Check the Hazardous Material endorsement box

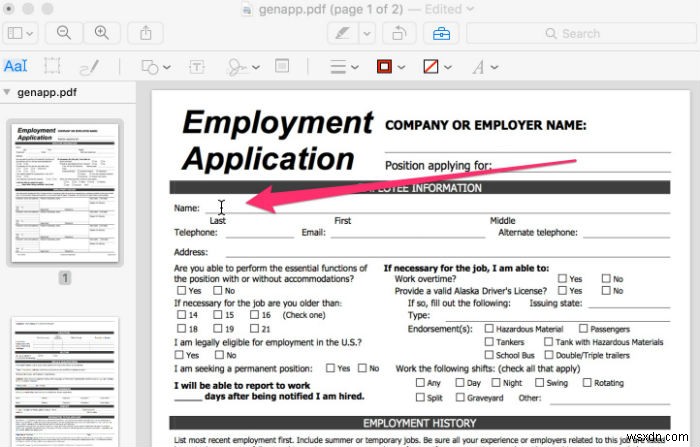[489, 328]
